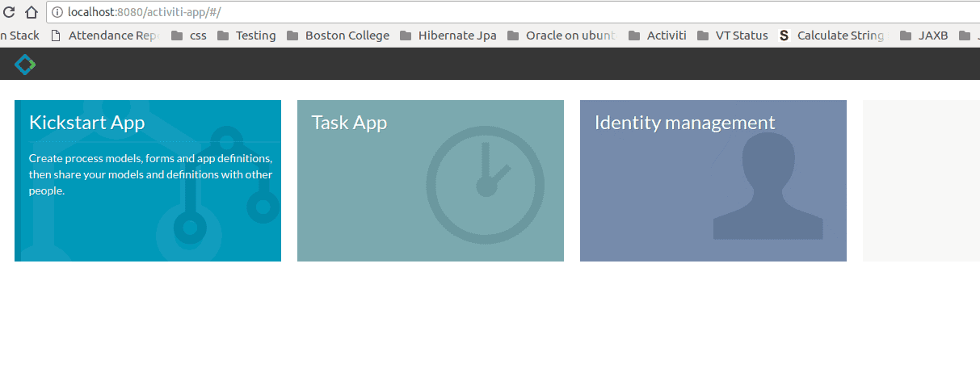Click the clock icon on Task App

coord(486,185)
